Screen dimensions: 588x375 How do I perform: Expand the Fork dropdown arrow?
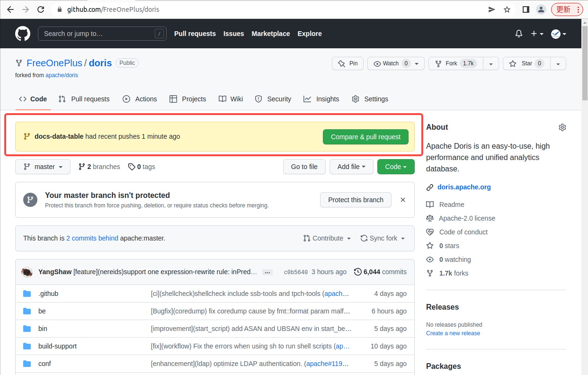(x=490, y=63)
